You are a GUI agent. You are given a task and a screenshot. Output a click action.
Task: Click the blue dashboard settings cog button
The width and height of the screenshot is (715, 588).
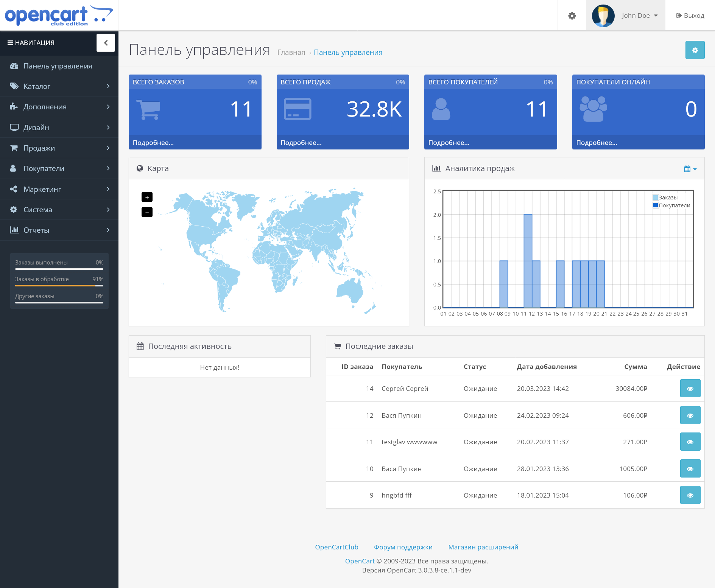click(x=695, y=50)
